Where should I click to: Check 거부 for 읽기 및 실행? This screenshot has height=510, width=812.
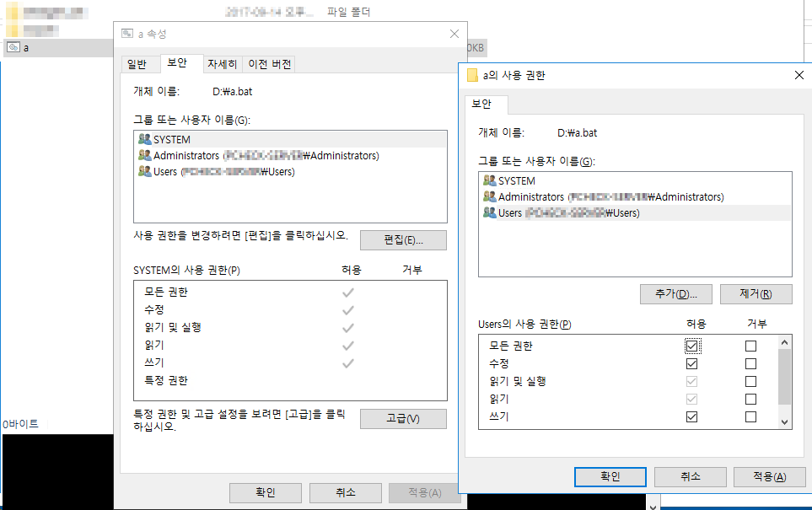[x=750, y=381]
